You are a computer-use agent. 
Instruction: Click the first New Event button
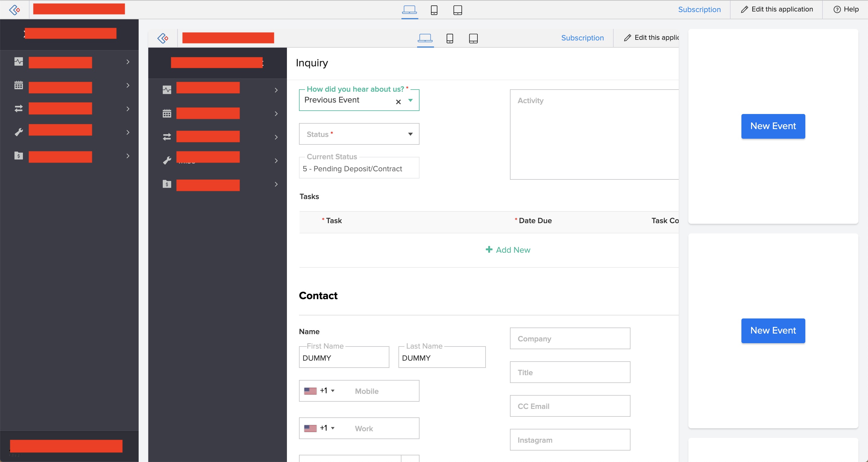click(773, 126)
